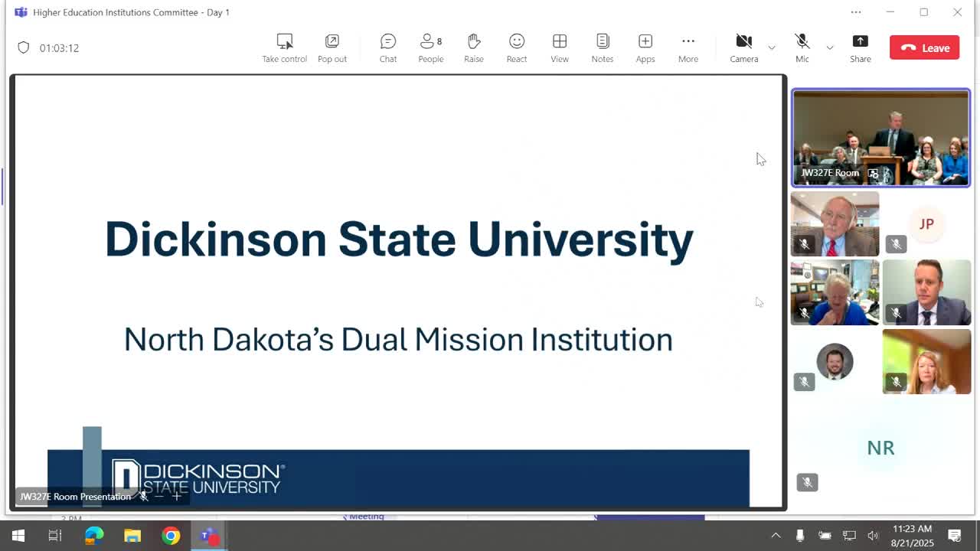Zoom out the shared presentation with minus
This screenshot has height=551, width=980.
point(159,497)
